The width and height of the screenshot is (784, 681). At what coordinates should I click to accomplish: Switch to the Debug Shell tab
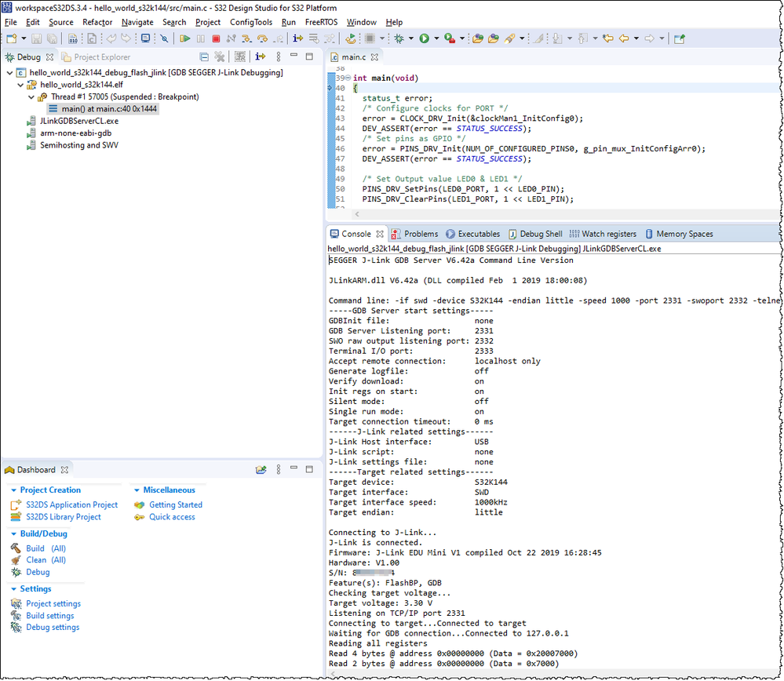(535, 234)
